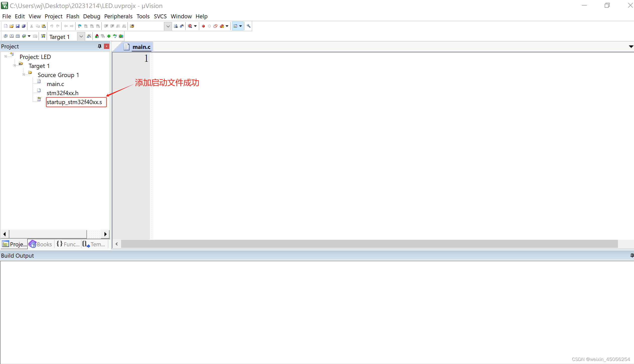The height and width of the screenshot is (364, 634).
Task: Collapse the Target 1 tree node
Action: [x=14, y=66]
